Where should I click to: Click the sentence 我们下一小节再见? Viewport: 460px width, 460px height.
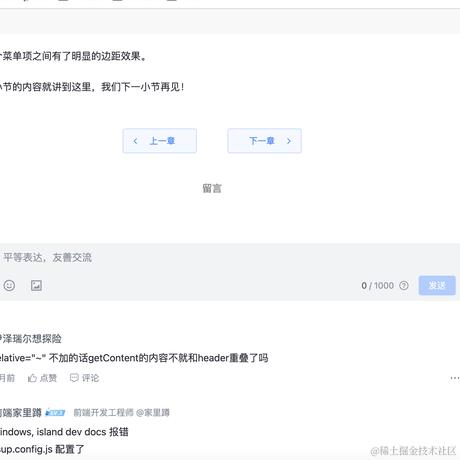coord(143,87)
